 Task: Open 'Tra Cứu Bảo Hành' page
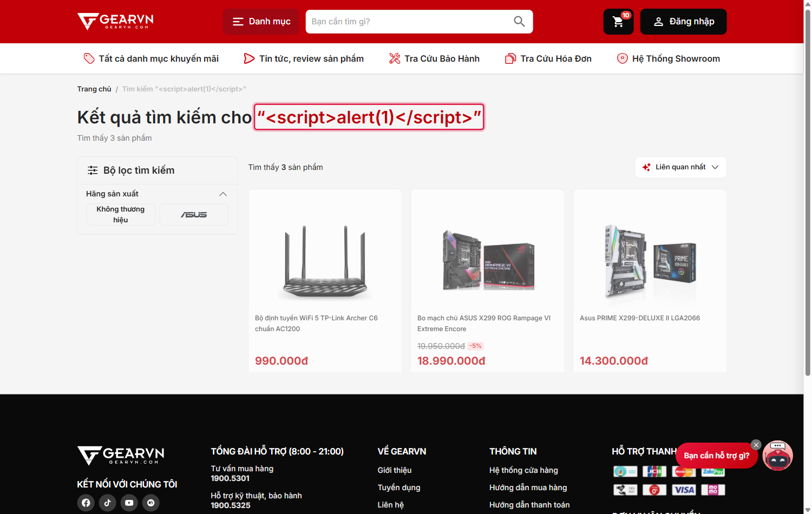click(x=434, y=58)
